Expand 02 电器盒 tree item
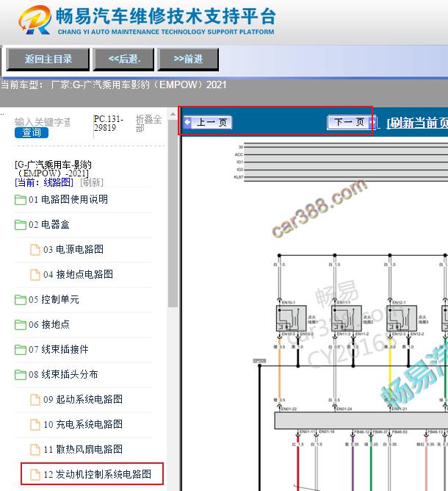The width and height of the screenshot is (448, 491). [49, 224]
